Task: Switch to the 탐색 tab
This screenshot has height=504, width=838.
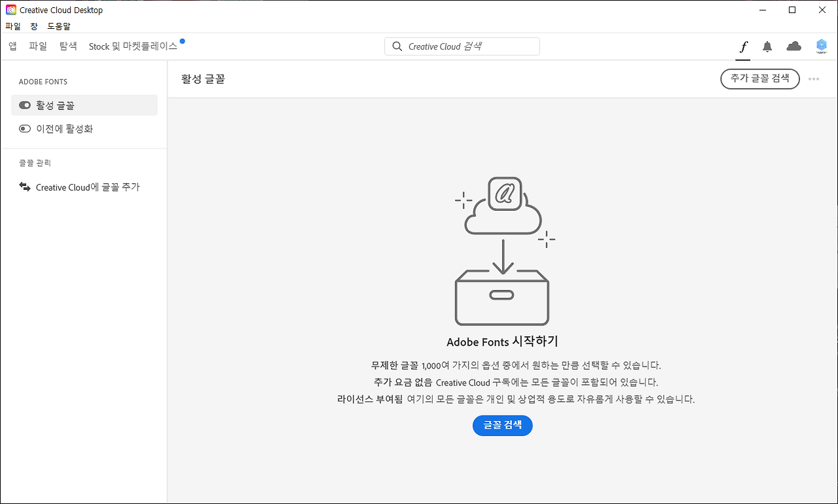Action: click(68, 46)
